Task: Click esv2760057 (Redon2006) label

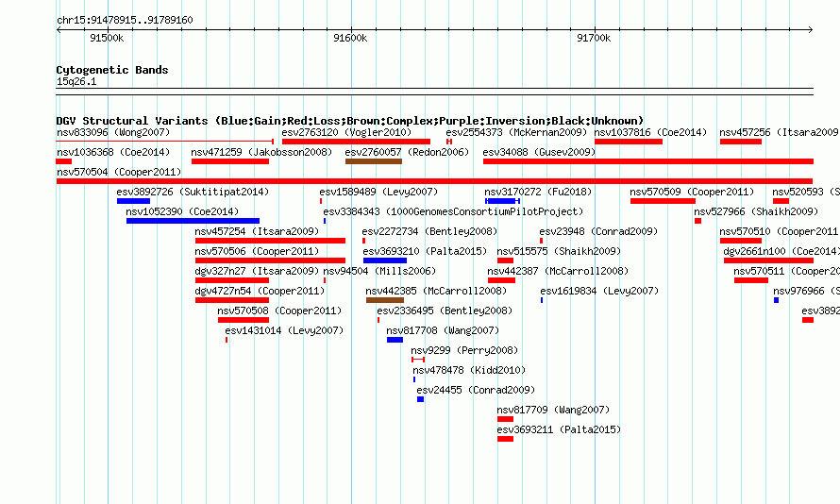Action: coord(407,152)
